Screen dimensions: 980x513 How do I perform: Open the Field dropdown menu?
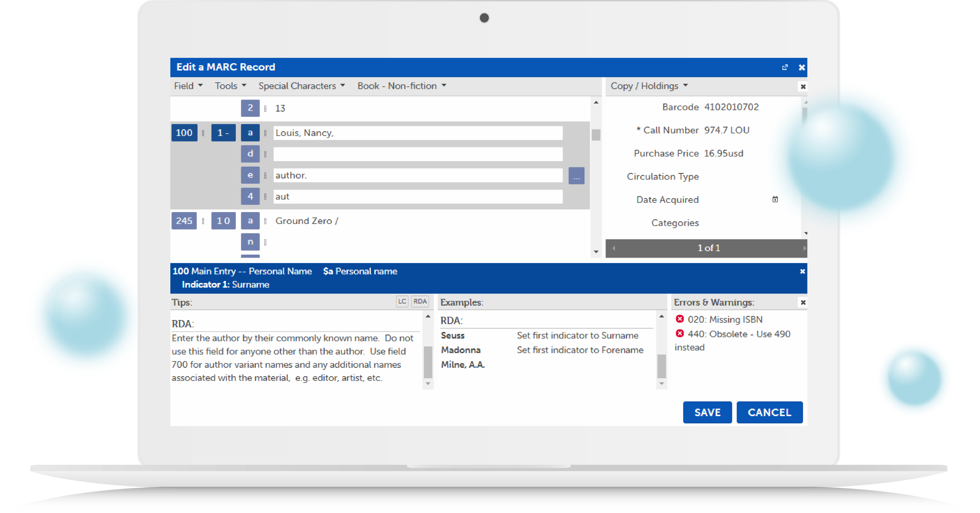(x=188, y=86)
